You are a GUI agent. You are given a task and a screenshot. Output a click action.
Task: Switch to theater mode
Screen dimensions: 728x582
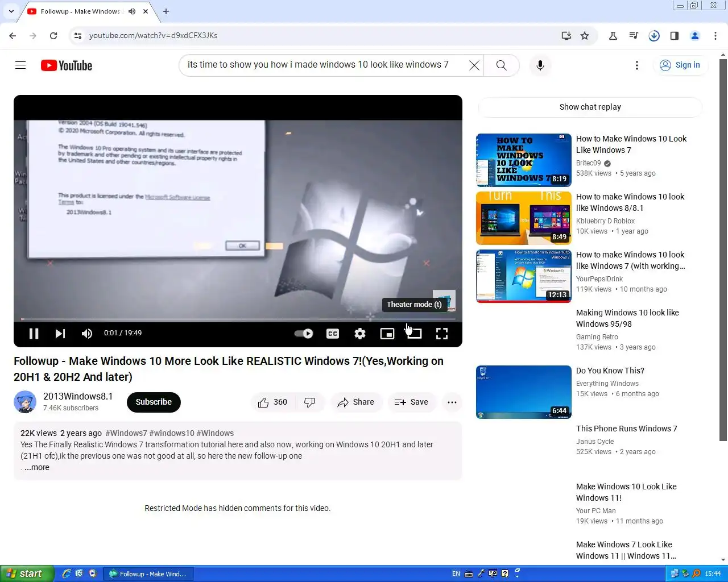(x=415, y=334)
